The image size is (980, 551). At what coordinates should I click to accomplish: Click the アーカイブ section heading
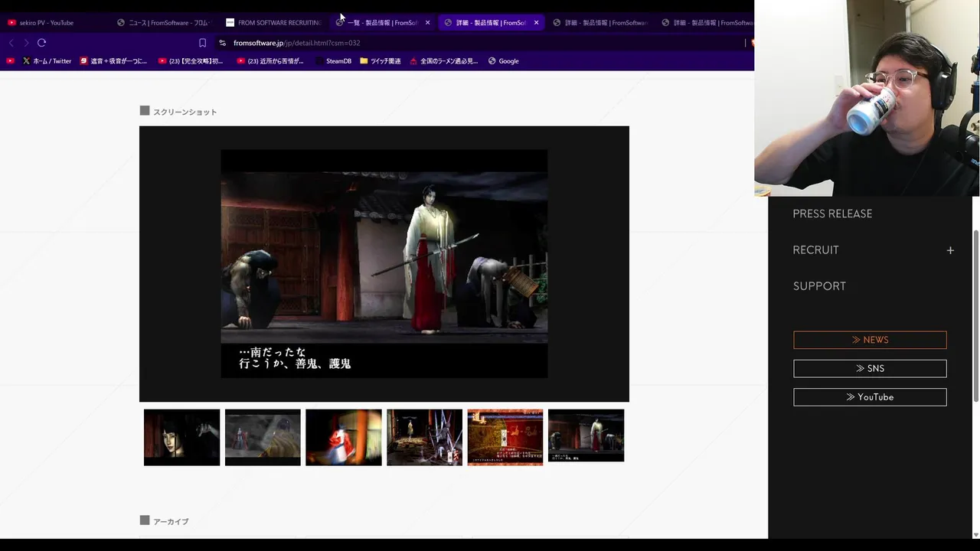171,521
